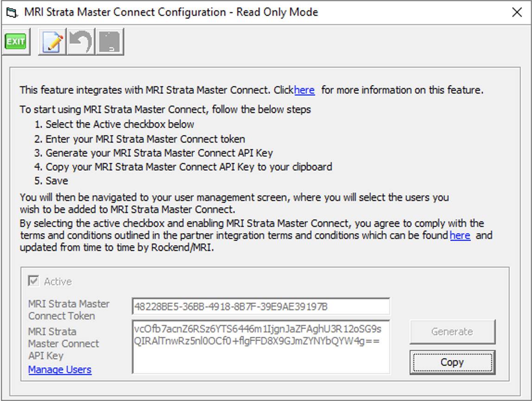Open the Manage Users link
Screen dimensions: 532x401
(60, 370)
